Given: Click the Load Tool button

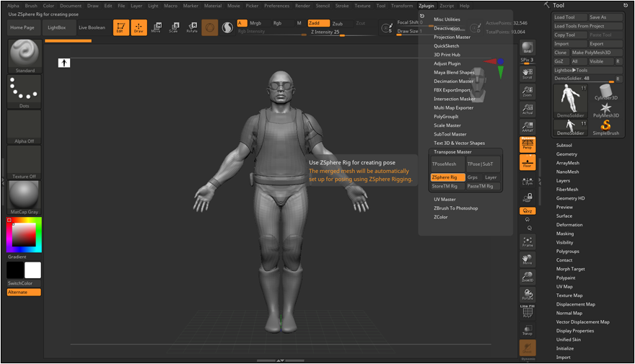Looking at the screenshot, I should coord(570,17).
